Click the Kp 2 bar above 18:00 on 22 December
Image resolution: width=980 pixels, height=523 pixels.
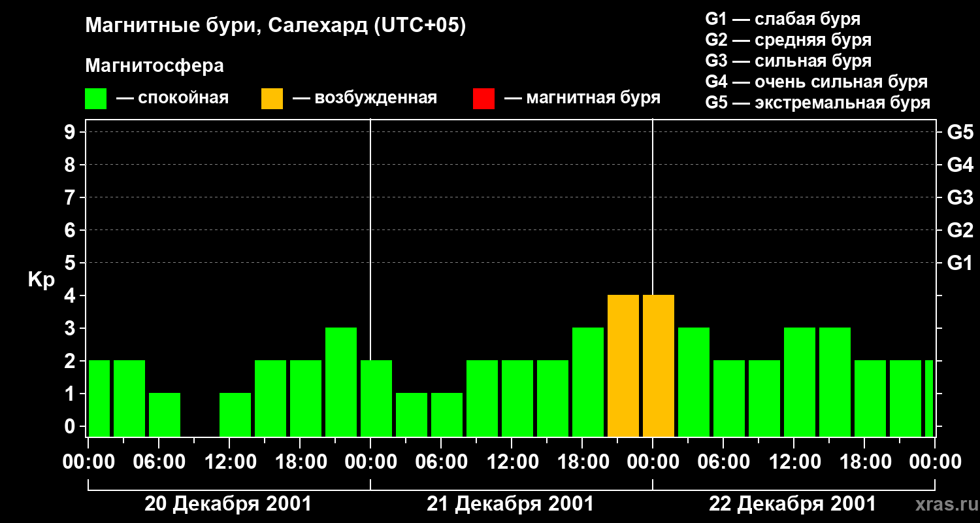(870, 399)
